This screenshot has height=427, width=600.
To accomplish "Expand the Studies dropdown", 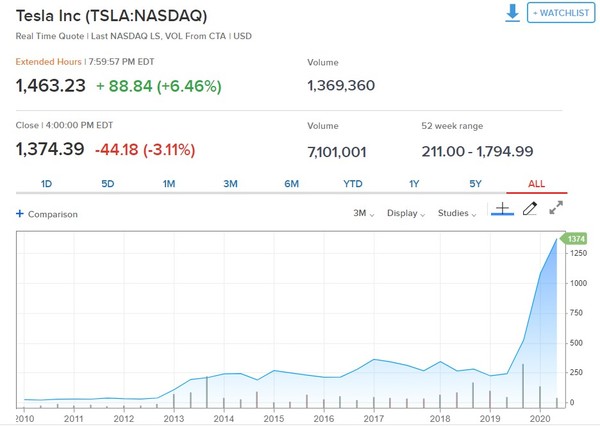I will point(457,213).
